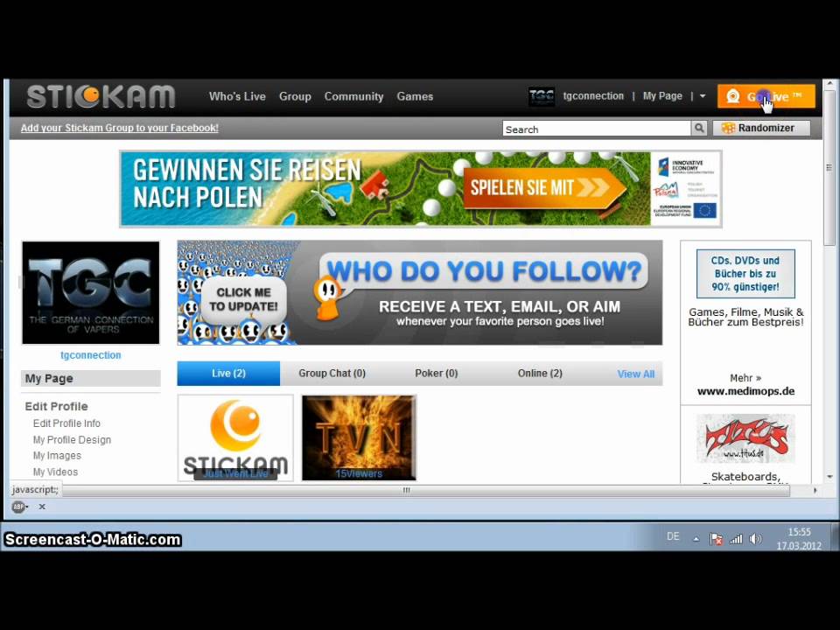Image resolution: width=840 pixels, height=630 pixels.
Task: Open My Profile Design
Action: point(72,440)
